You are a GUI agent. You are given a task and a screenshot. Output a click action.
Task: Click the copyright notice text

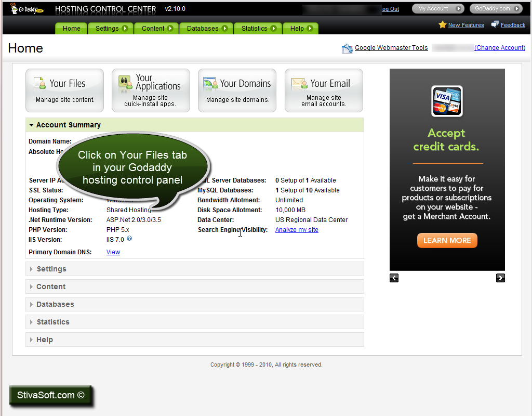[x=267, y=365]
